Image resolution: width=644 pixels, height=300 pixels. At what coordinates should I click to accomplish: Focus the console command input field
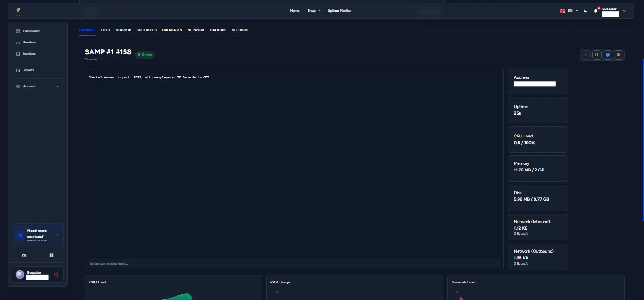(x=293, y=263)
